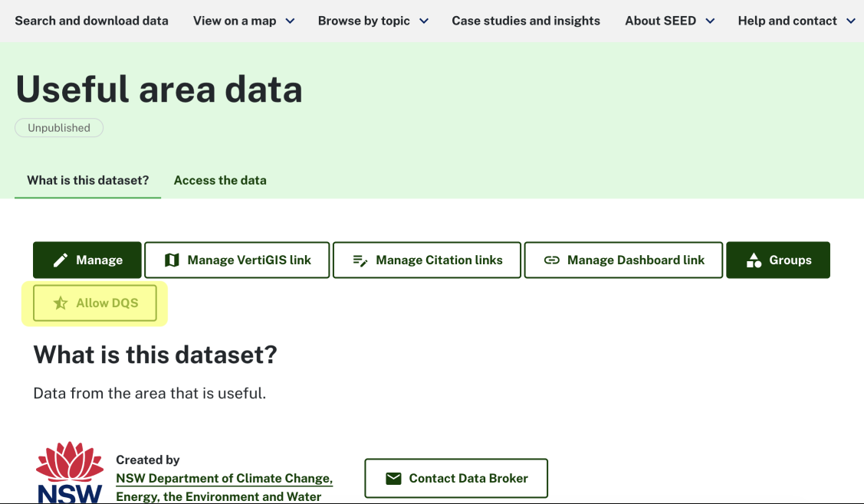Go to Case studies and insights
Viewport: 864px width, 504px height.
coord(526,21)
